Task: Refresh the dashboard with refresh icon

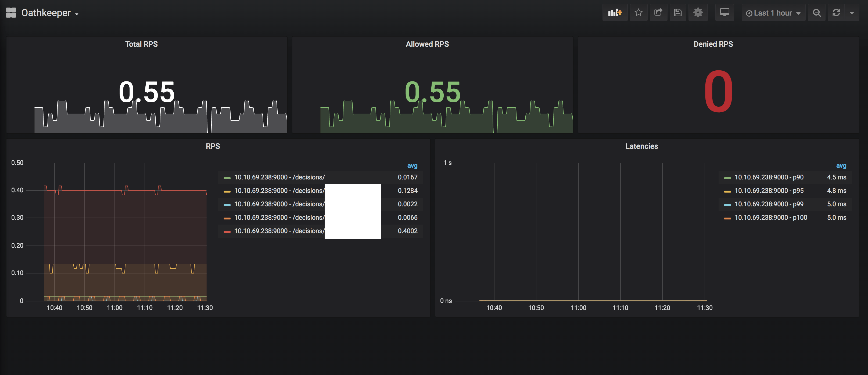Action: (837, 12)
